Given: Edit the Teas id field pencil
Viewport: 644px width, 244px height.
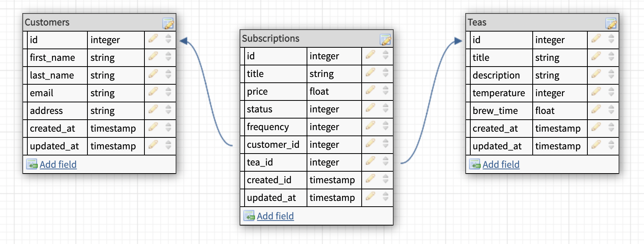Looking at the screenshot, I should (596, 38).
